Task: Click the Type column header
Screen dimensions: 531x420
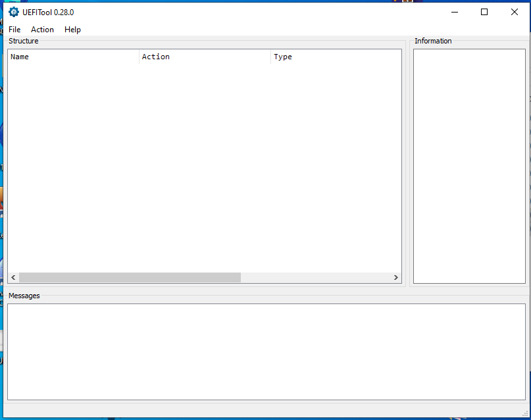Action: click(336, 57)
